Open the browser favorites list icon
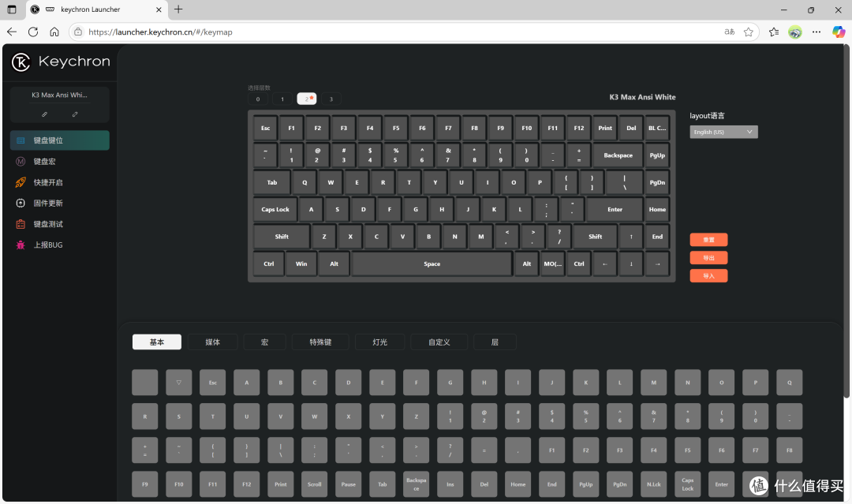The height and width of the screenshot is (504, 852). click(774, 32)
